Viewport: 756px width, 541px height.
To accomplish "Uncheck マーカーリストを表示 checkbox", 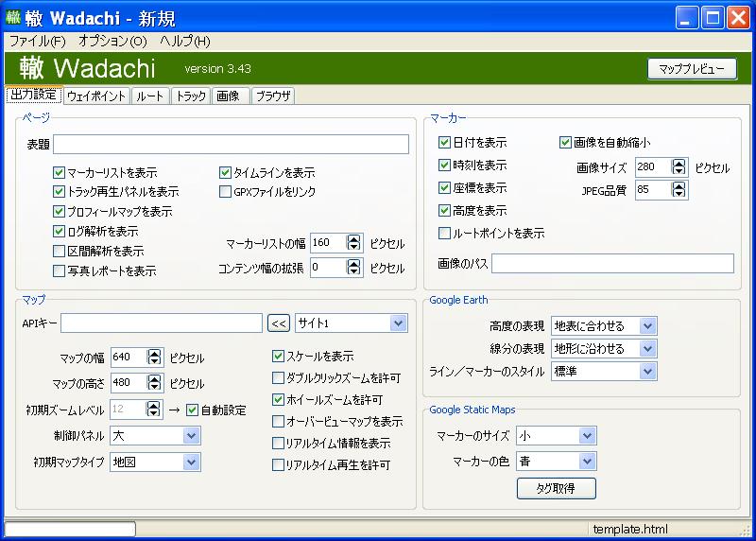I will coord(59,172).
